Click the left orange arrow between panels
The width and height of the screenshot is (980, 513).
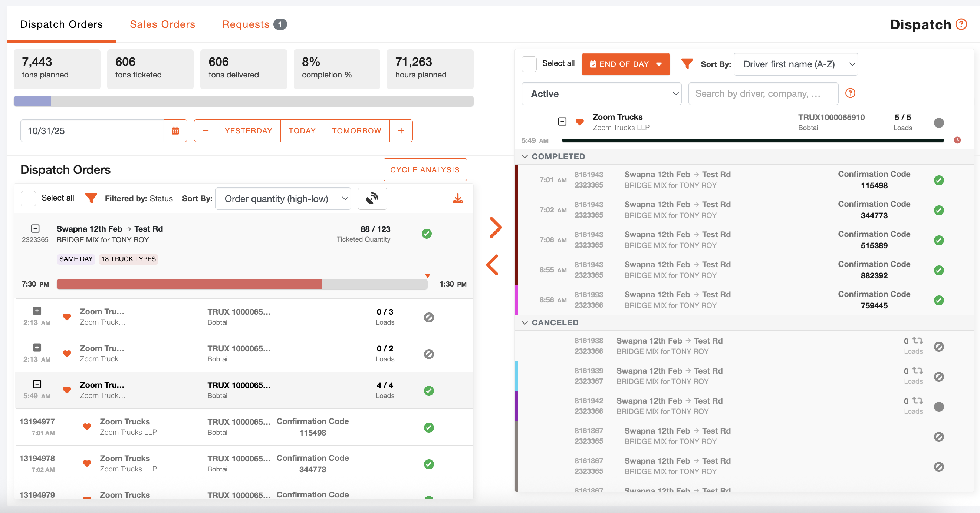493,265
